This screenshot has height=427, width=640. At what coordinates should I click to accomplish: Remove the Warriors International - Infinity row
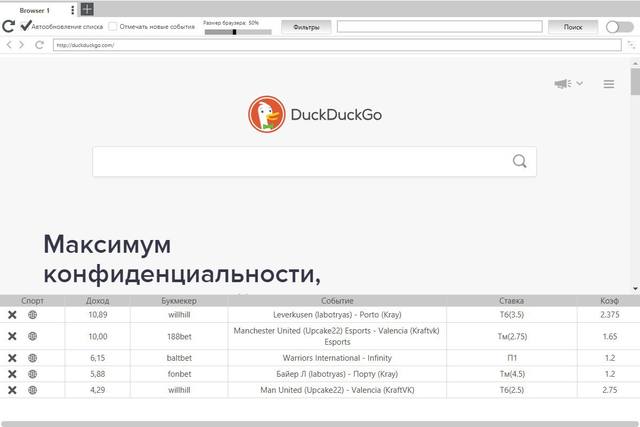12,358
